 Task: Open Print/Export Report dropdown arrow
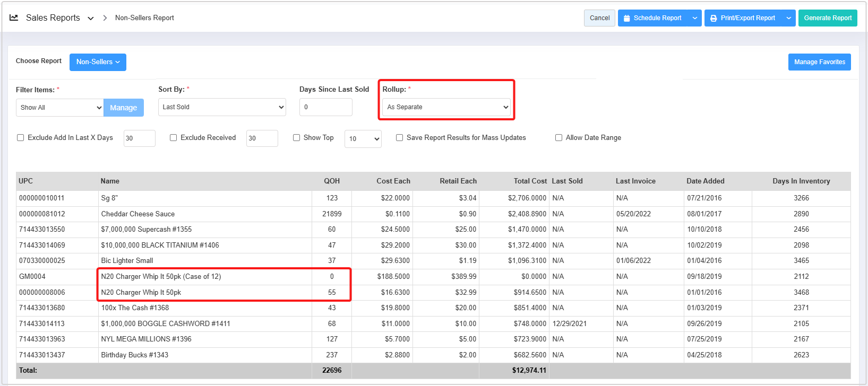coord(789,18)
